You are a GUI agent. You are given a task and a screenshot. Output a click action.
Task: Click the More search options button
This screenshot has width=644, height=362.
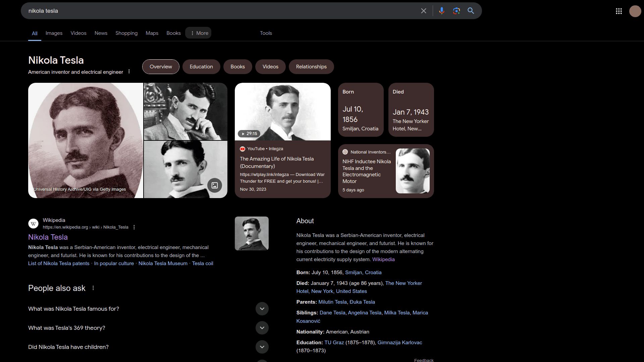[199, 33]
